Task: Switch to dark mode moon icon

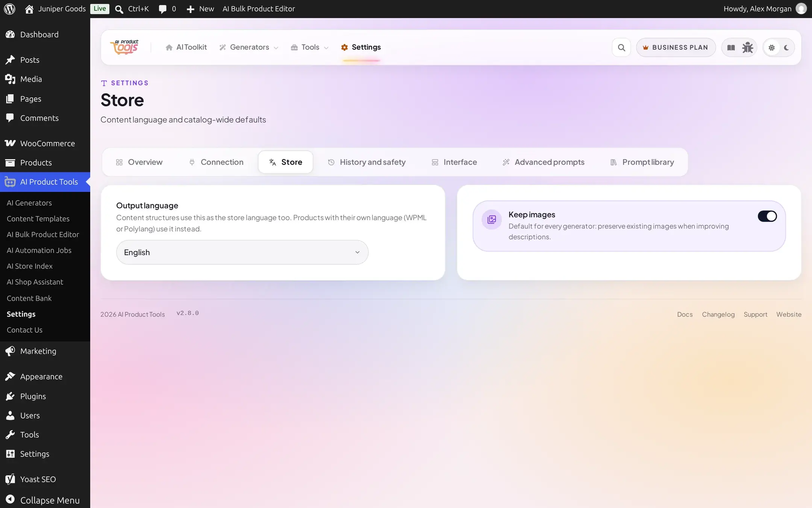Action: 786,48
